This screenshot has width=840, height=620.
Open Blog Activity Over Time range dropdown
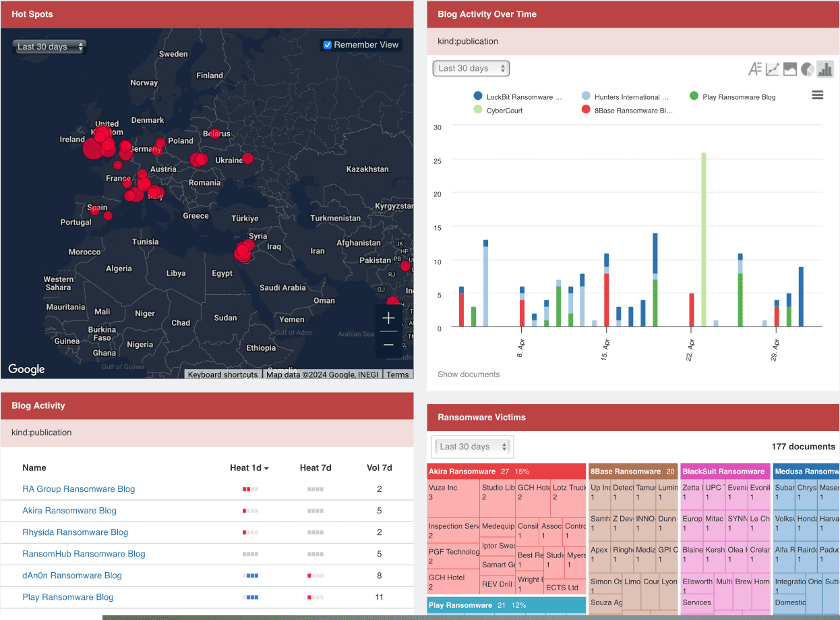(471, 68)
